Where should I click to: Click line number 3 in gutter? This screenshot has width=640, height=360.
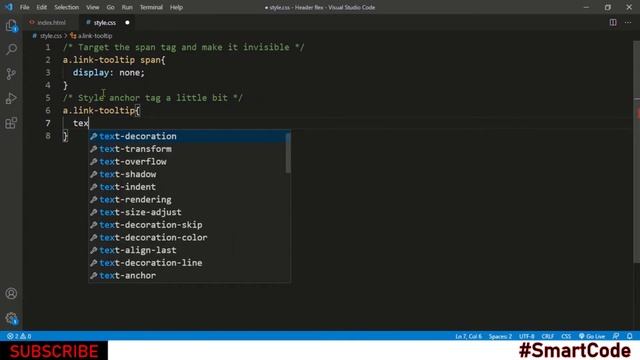(48, 73)
